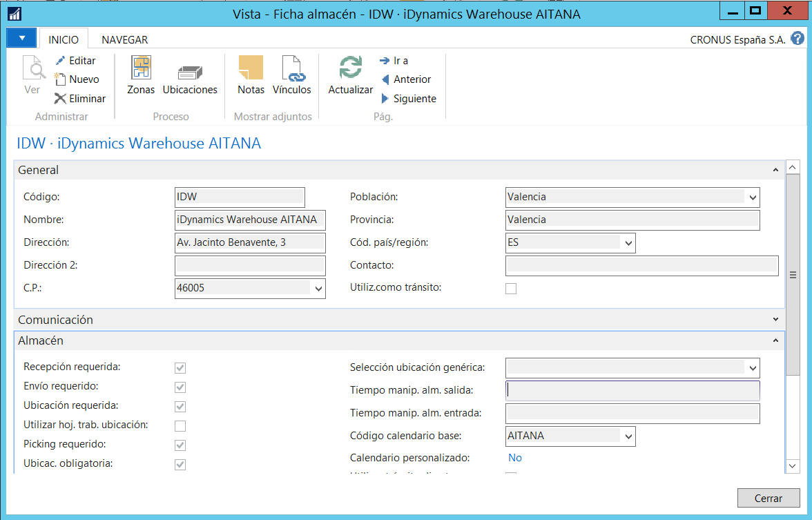Image resolution: width=812 pixels, height=520 pixels.
Task: Maximize the Ficha almacén window
Action: (x=755, y=11)
